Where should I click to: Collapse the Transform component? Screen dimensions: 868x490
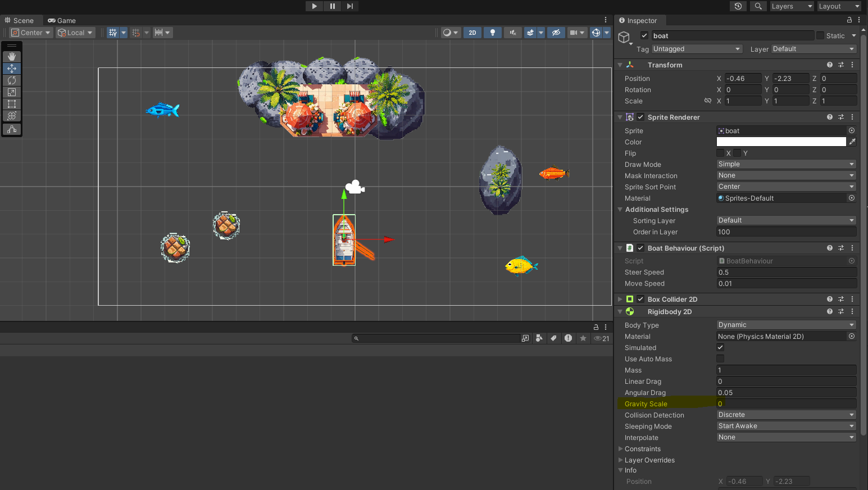click(620, 65)
